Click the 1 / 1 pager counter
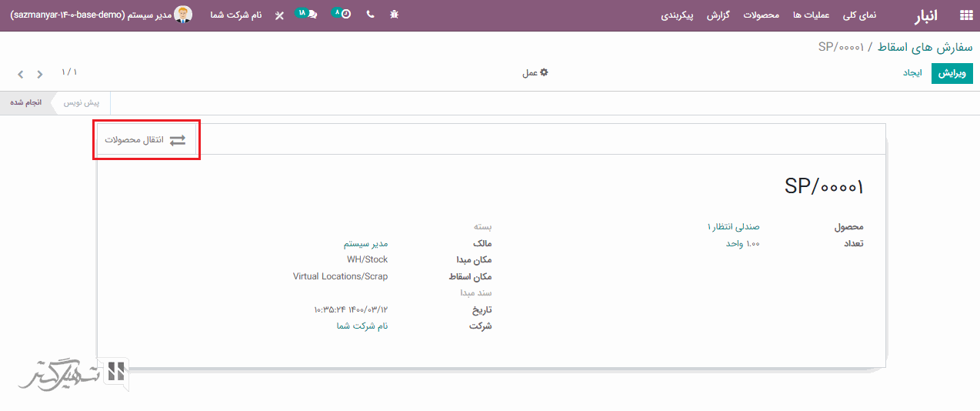Image resolution: width=980 pixels, height=411 pixels. [69, 72]
